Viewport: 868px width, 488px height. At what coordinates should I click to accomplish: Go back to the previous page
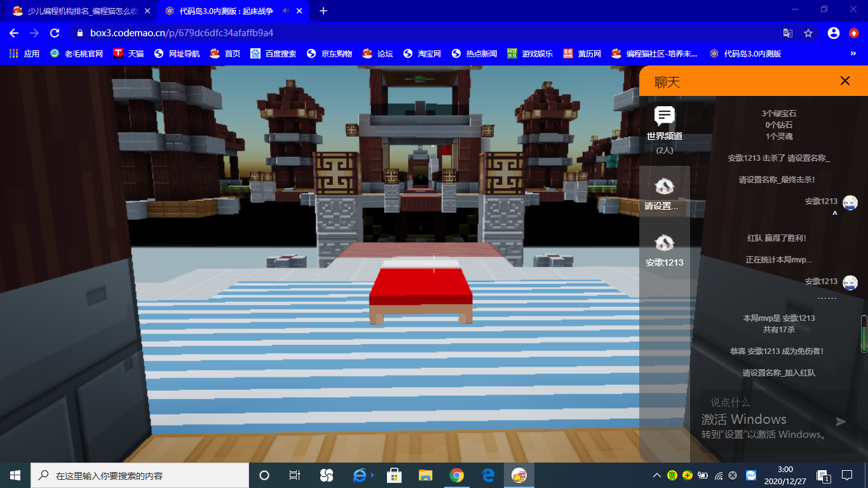[14, 33]
